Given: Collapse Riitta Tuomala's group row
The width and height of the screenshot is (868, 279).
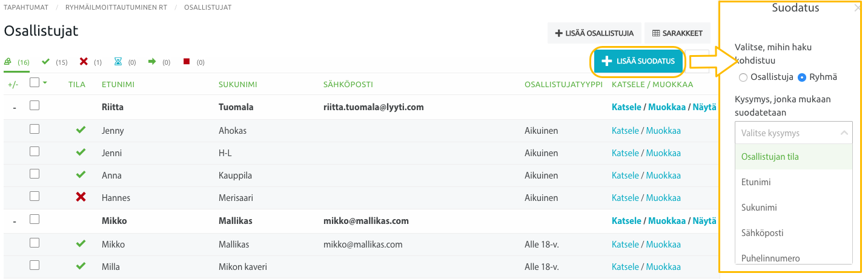Looking at the screenshot, I should [x=13, y=107].
